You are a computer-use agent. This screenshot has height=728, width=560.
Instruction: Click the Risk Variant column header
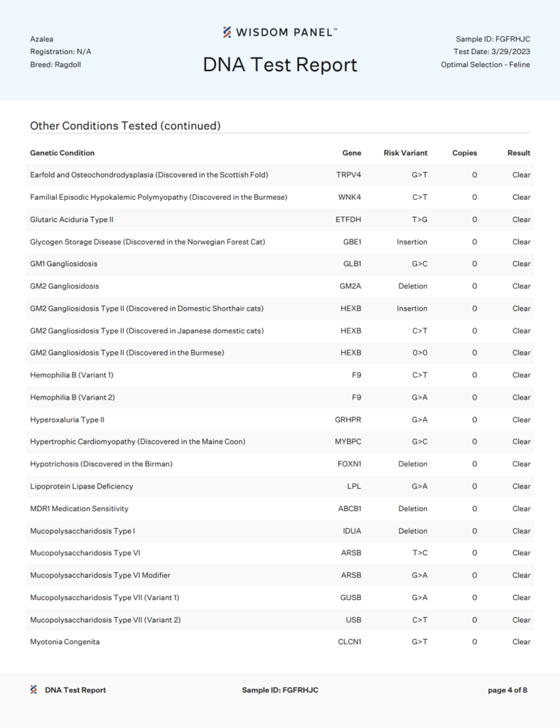[406, 153]
